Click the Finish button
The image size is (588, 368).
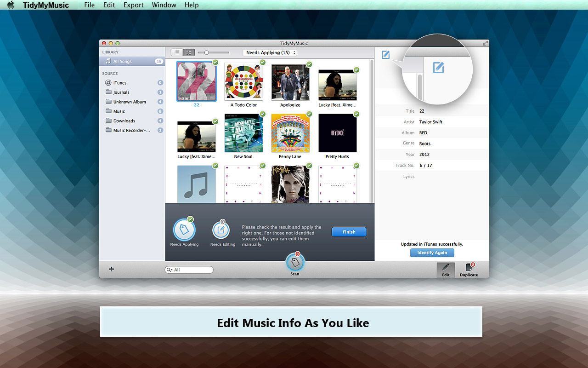(349, 232)
